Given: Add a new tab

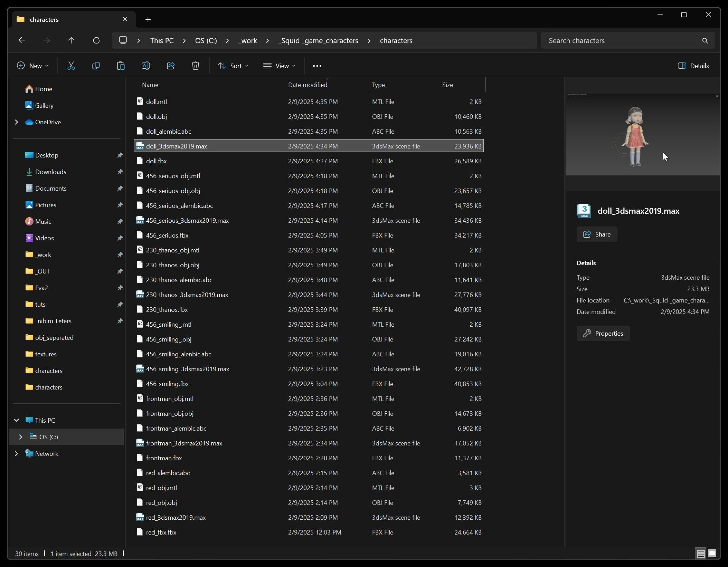Looking at the screenshot, I should click(x=148, y=19).
